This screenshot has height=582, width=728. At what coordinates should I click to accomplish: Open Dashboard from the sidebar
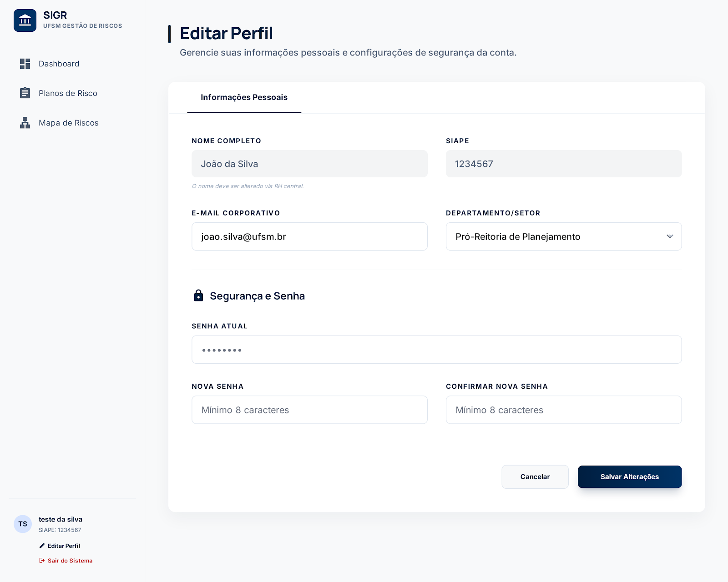coord(59,64)
